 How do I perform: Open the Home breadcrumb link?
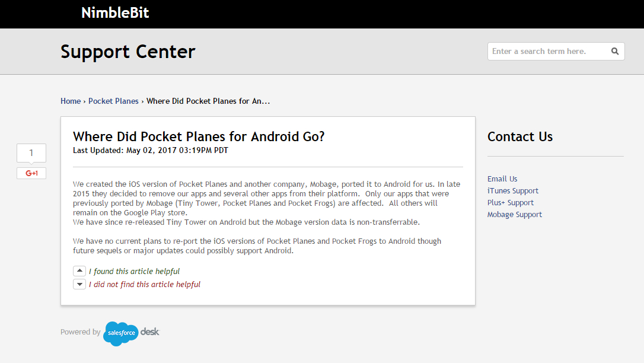coord(71,101)
